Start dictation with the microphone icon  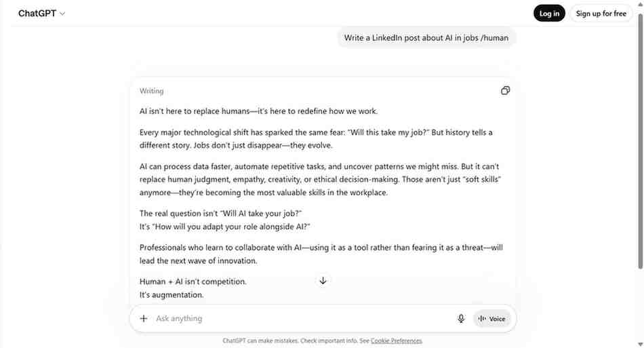point(461,319)
